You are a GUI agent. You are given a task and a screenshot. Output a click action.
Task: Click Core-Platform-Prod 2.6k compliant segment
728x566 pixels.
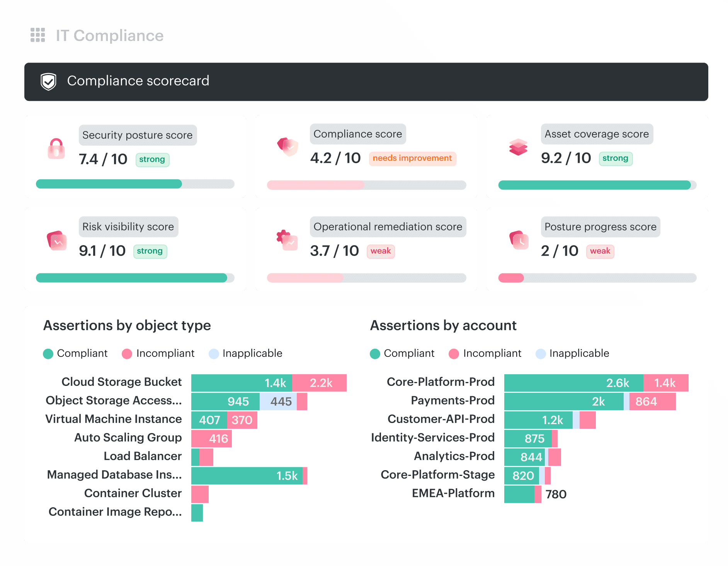click(x=574, y=383)
